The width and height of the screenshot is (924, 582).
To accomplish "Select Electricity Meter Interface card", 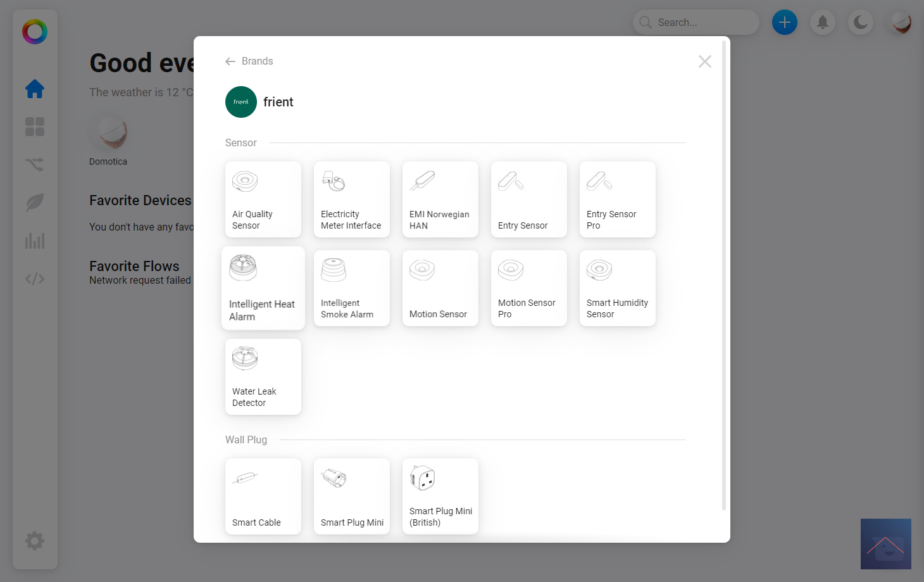I will pos(352,199).
